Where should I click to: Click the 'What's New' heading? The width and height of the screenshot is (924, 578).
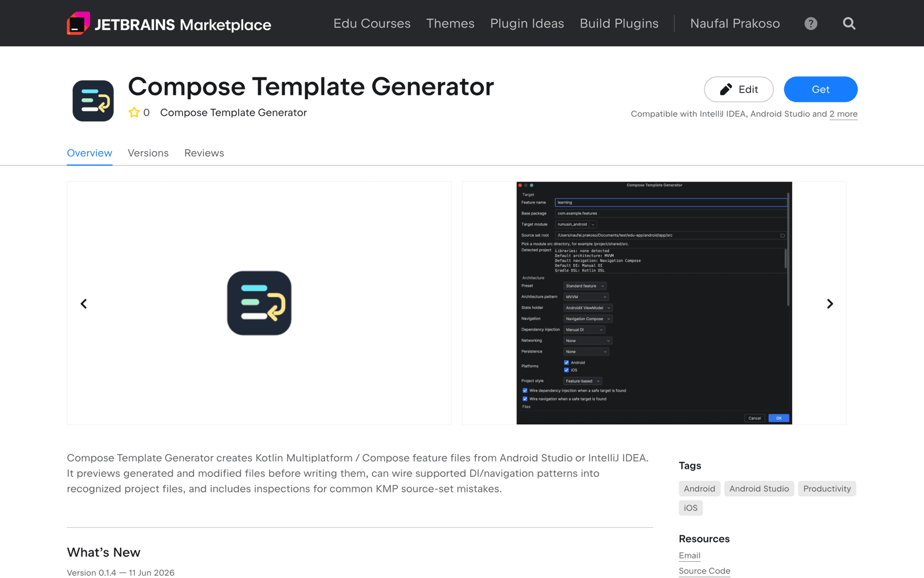[104, 553]
